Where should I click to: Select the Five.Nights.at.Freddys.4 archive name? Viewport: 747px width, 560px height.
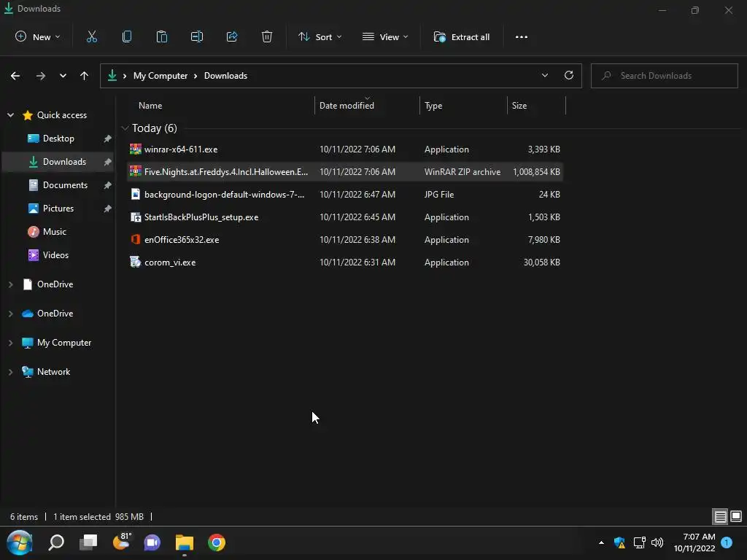point(226,172)
